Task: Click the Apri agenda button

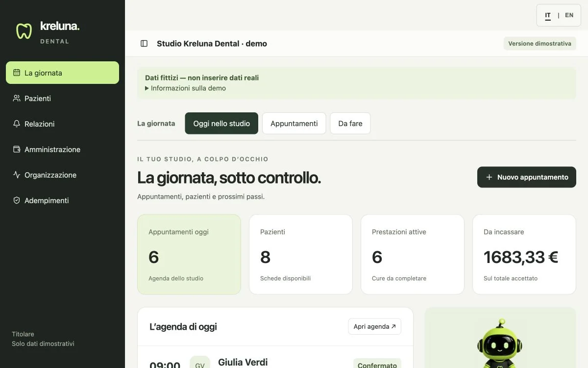Action: 374,326
